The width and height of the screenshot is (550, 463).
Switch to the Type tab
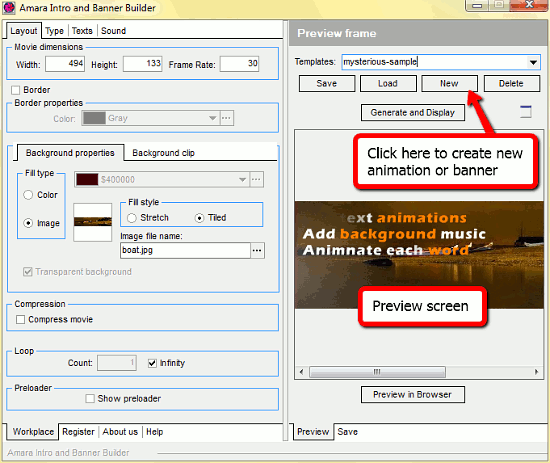coord(55,31)
